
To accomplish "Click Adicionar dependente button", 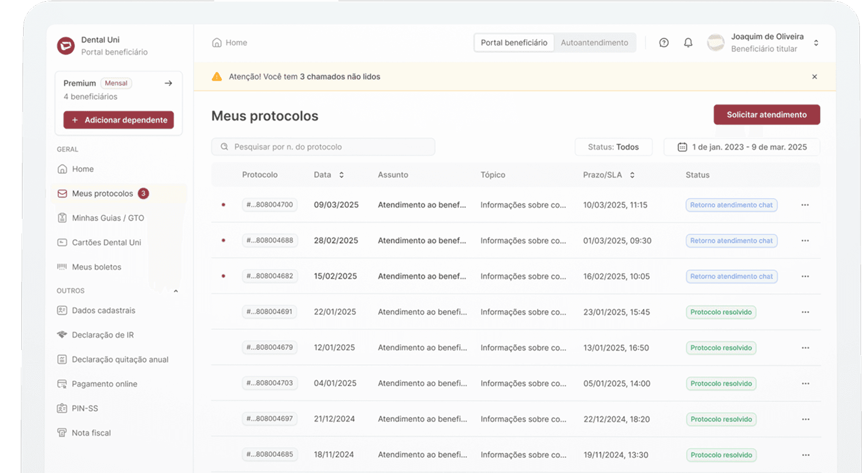I will click(x=118, y=120).
